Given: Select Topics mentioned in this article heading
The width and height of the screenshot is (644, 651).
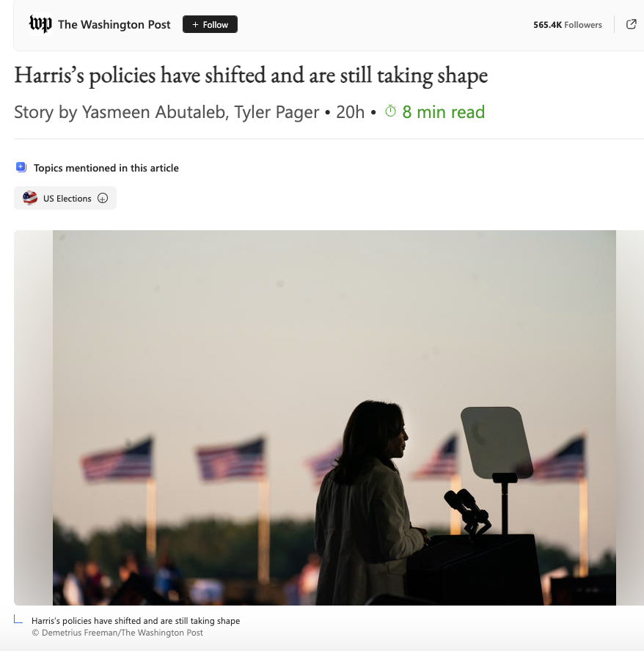Looking at the screenshot, I should [106, 168].
